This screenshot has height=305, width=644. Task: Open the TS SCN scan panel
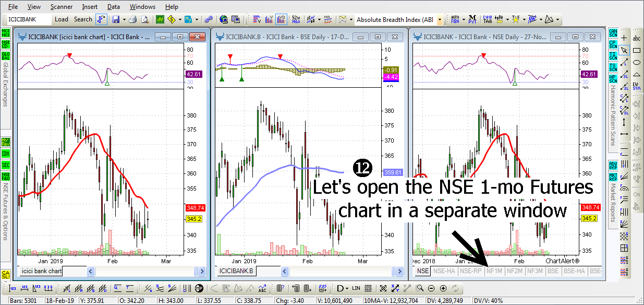point(613,67)
